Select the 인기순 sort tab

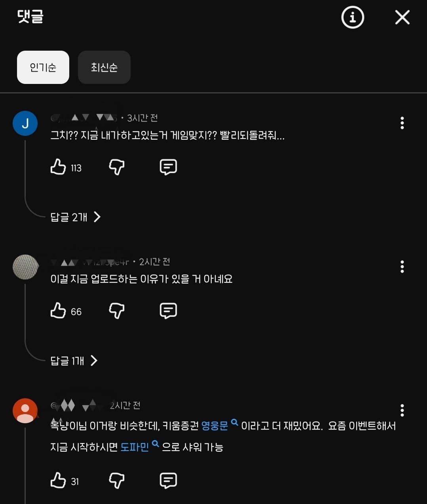click(43, 67)
